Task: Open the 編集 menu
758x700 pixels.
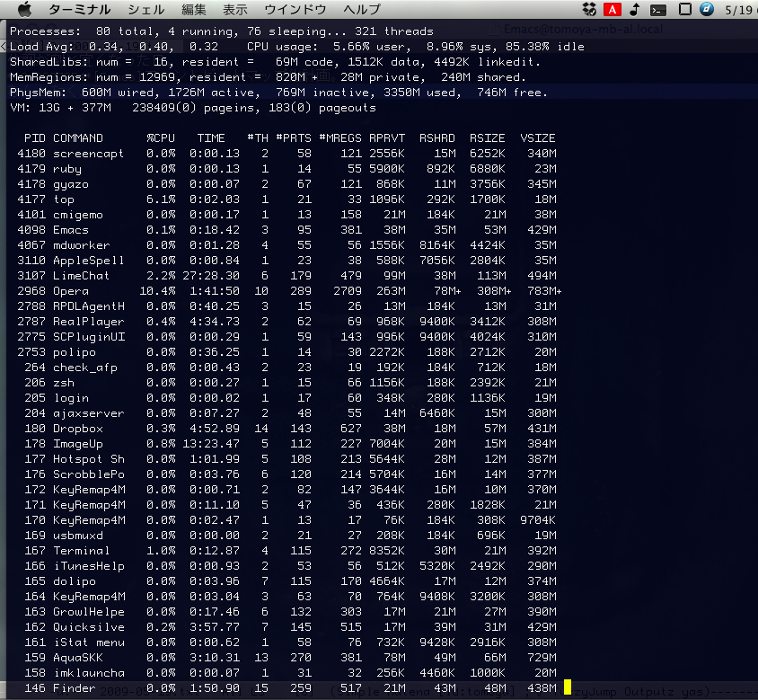Action: coord(193,9)
